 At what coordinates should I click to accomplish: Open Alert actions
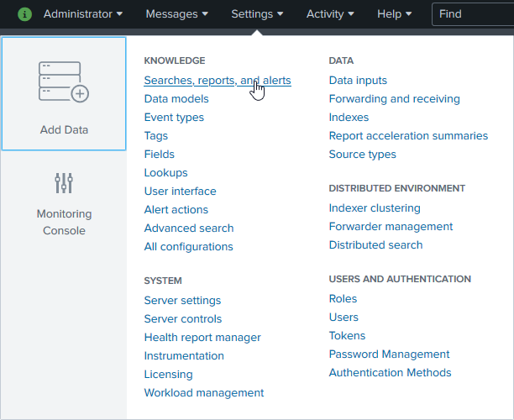coord(176,209)
